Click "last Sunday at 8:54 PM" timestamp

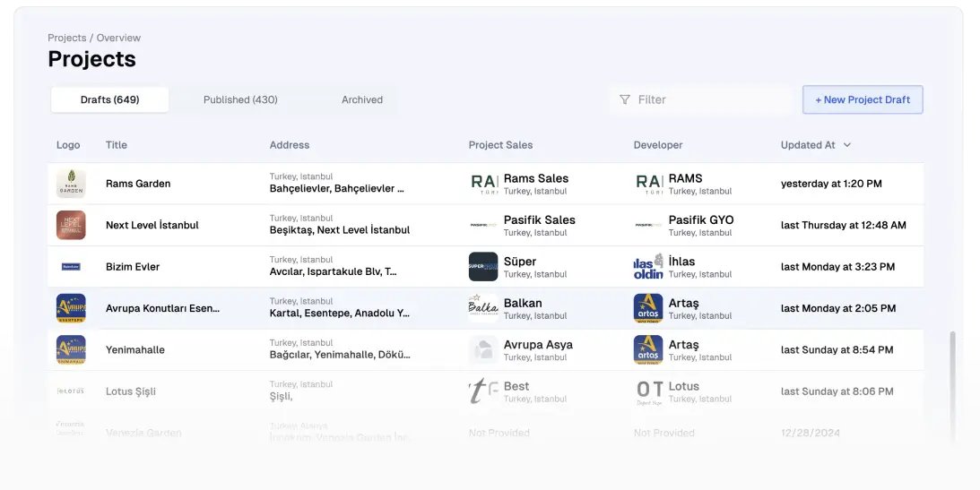pos(837,349)
